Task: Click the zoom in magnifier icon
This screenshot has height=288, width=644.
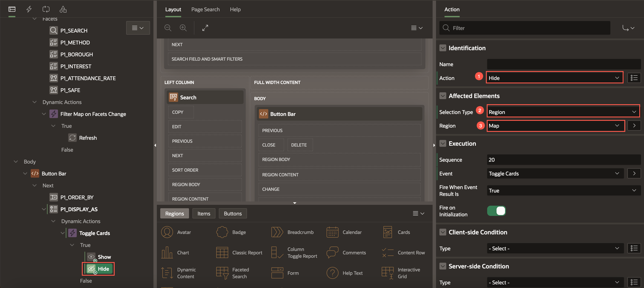Action: click(183, 28)
